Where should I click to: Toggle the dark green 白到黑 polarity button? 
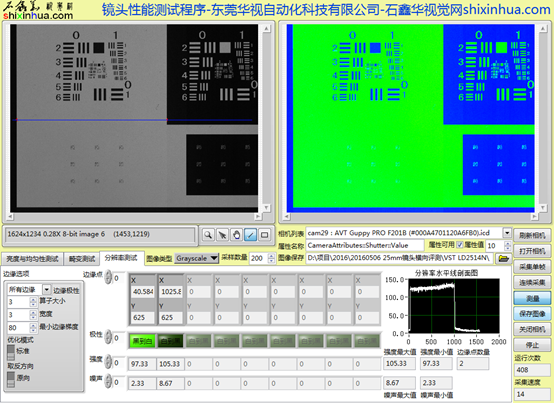[171, 341]
